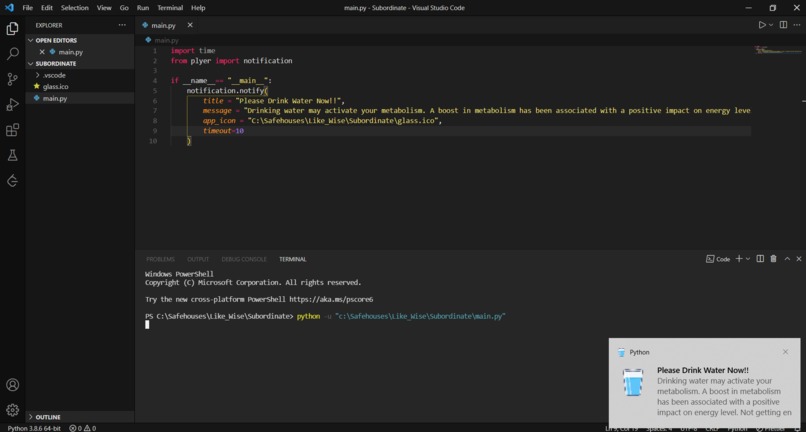The width and height of the screenshot is (806, 432).
Task: Click the Python 3.8.6 64-bit interpreter status
Action: click(x=34, y=428)
